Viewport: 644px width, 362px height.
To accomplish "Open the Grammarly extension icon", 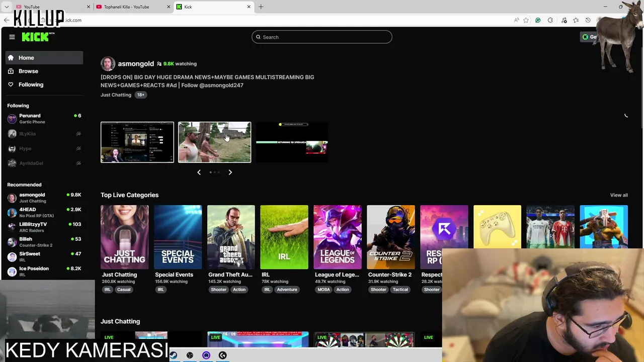I will pyautogui.click(x=538, y=20).
